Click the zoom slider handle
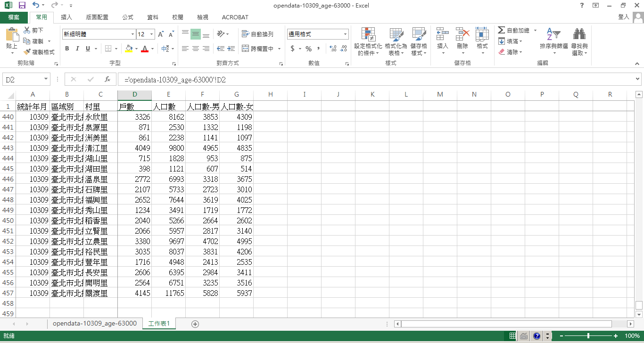 pos(588,336)
